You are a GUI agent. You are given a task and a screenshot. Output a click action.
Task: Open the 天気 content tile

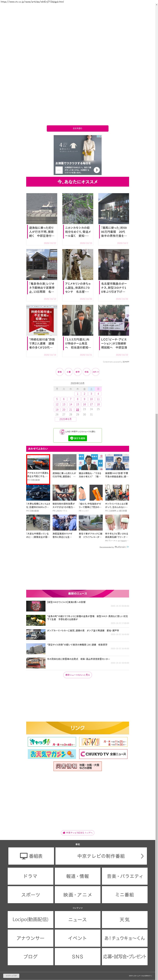(125, 920)
